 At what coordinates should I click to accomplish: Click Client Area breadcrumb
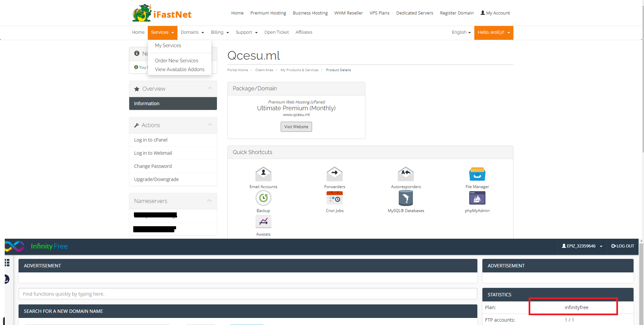(x=264, y=70)
